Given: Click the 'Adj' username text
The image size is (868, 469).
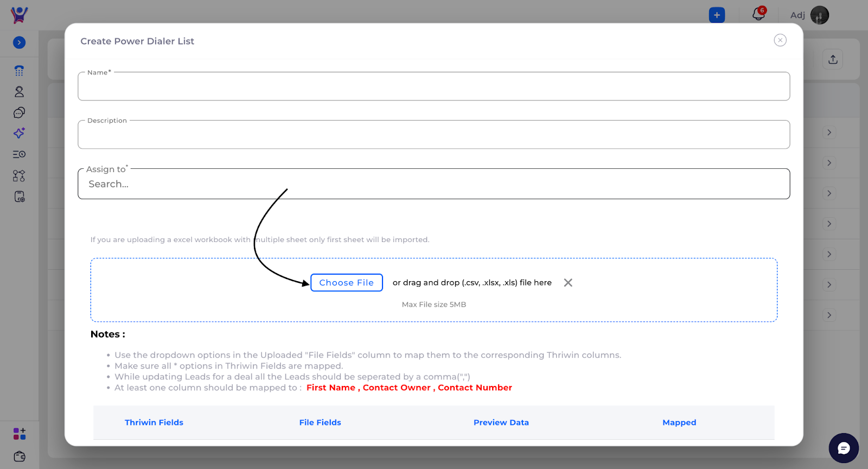Looking at the screenshot, I should [x=797, y=15].
